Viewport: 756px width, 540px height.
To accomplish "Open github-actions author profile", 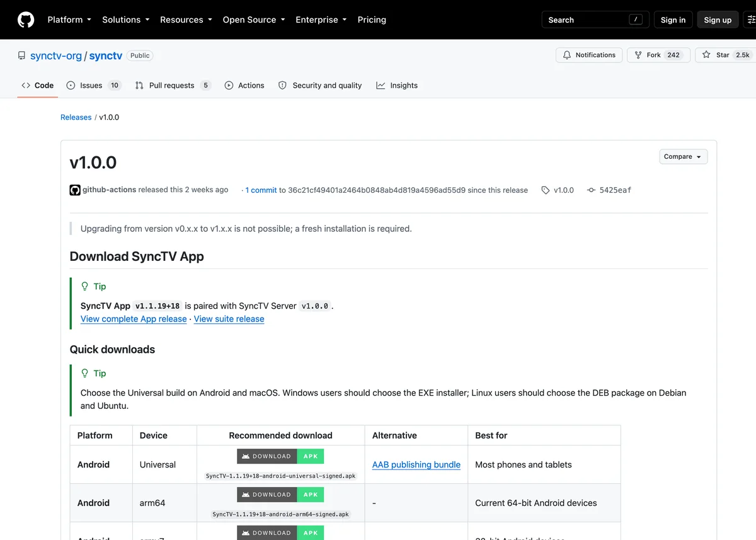I will tap(109, 190).
